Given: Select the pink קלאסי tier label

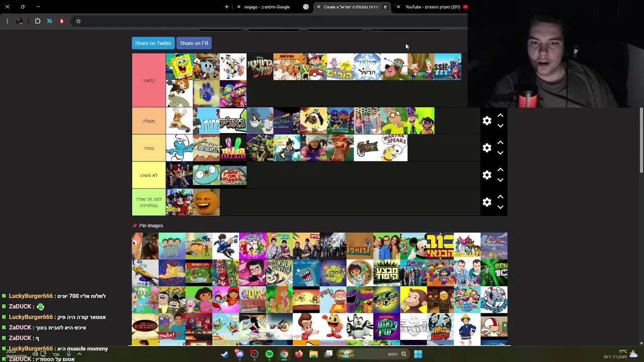Looking at the screenshot, I should point(148,80).
